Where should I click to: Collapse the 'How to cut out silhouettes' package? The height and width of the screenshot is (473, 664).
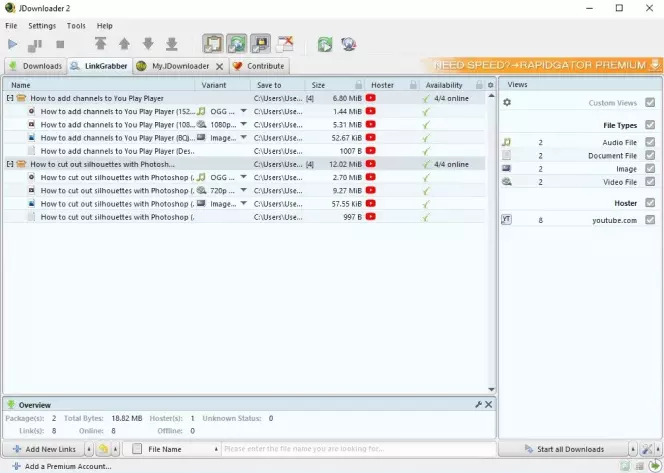(10, 164)
